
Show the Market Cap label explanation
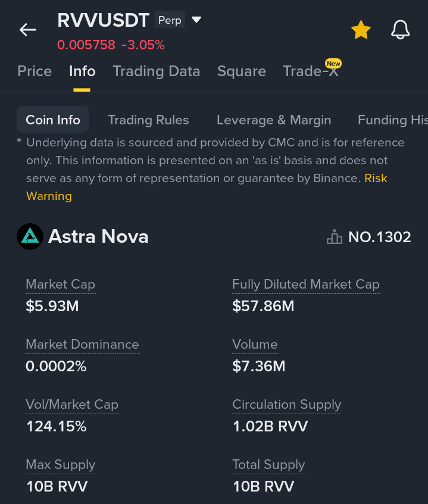[x=61, y=284]
